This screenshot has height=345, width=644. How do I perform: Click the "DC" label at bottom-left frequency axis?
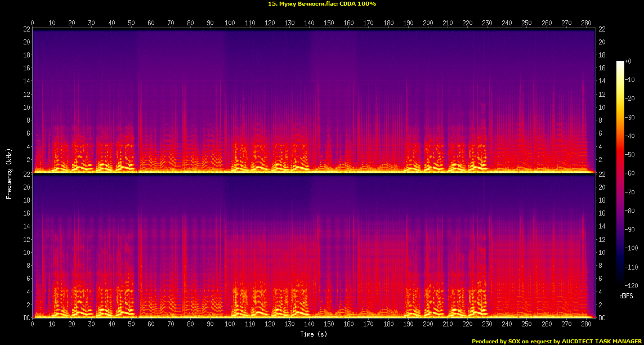coord(26,318)
